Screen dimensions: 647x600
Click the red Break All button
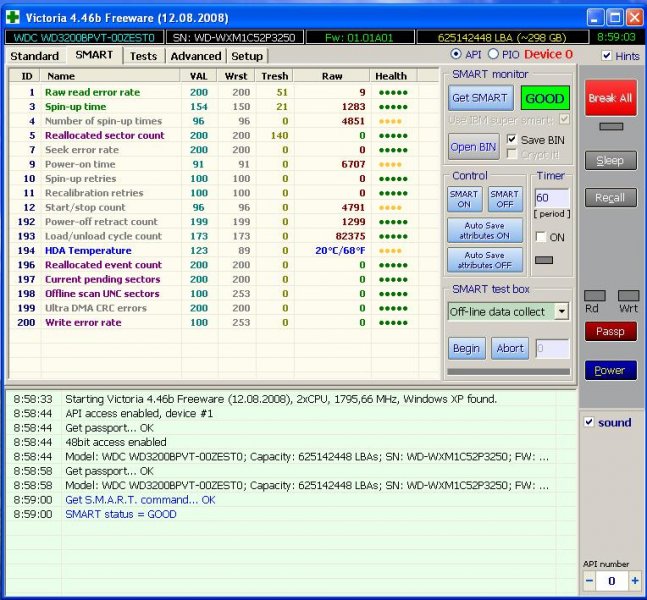point(609,98)
